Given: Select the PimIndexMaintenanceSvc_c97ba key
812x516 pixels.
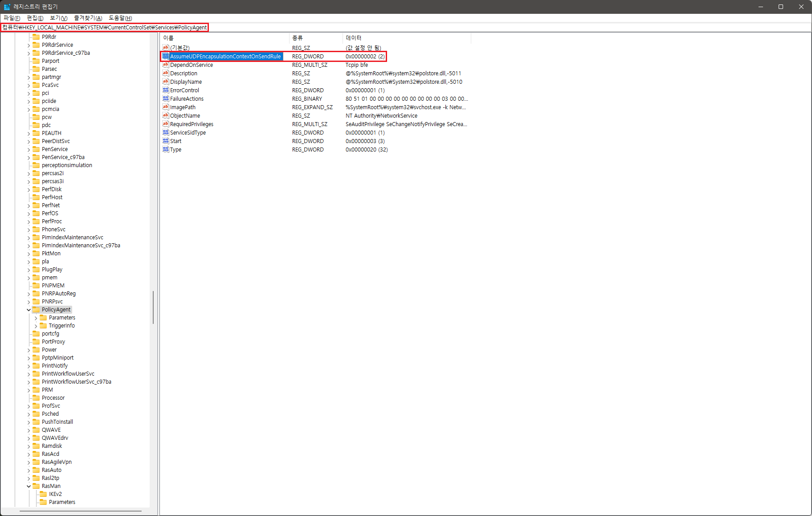Looking at the screenshot, I should (x=81, y=245).
